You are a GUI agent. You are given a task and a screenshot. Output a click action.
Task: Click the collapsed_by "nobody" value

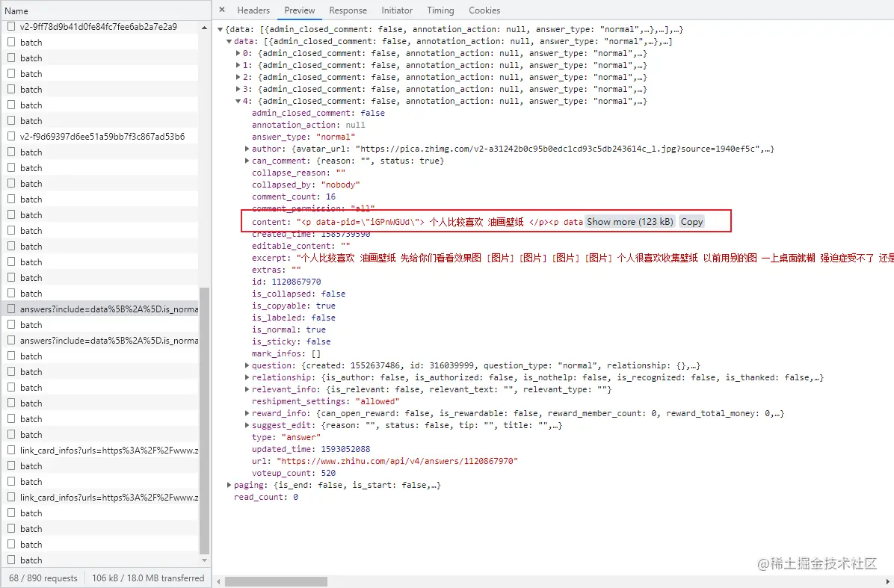point(341,185)
